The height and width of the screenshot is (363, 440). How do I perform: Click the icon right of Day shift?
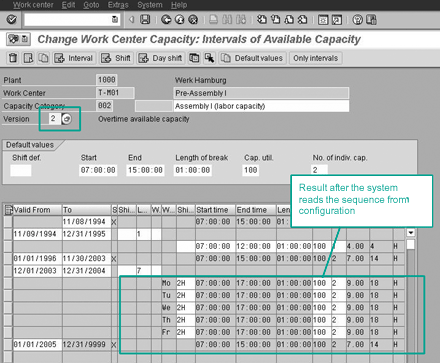pos(194,58)
